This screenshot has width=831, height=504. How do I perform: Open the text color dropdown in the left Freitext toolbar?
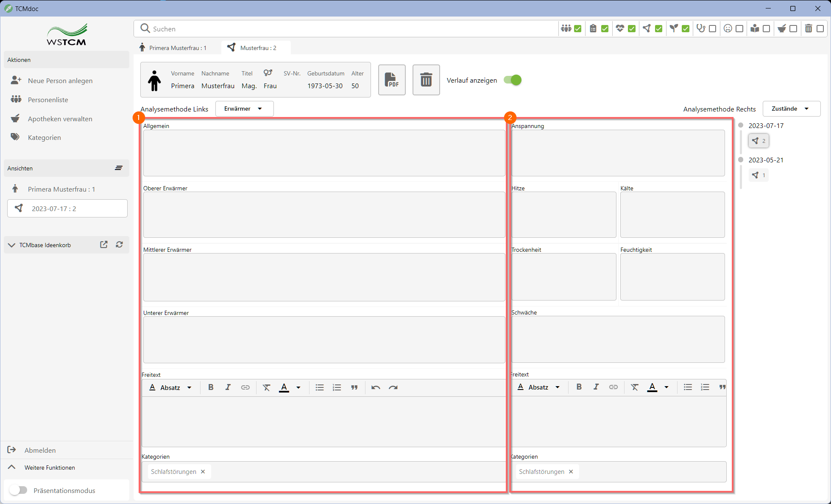298,387
